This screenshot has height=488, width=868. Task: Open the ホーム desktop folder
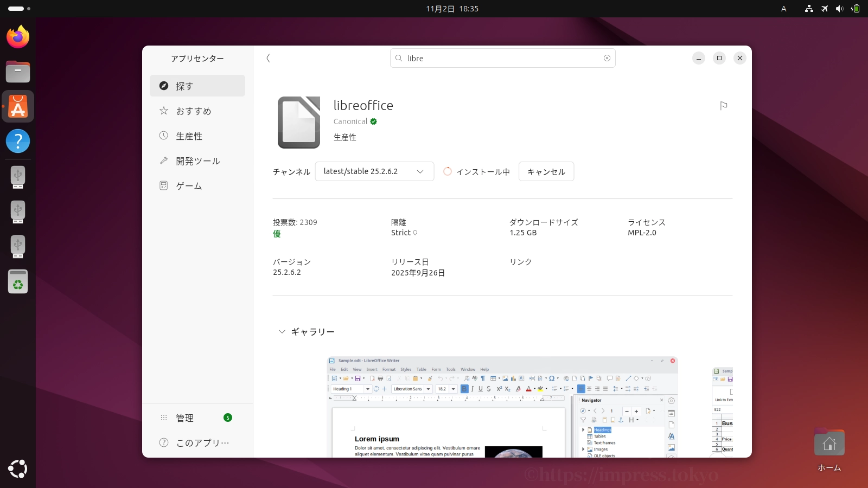pyautogui.click(x=829, y=450)
